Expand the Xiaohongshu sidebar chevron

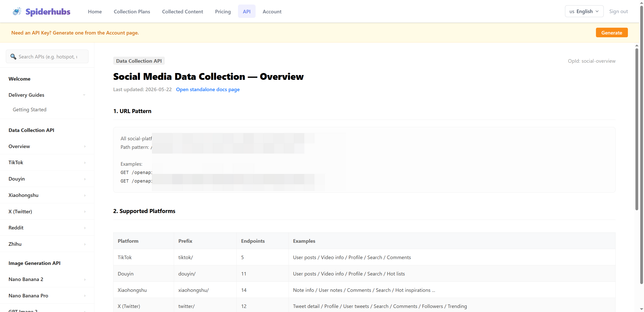click(85, 195)
